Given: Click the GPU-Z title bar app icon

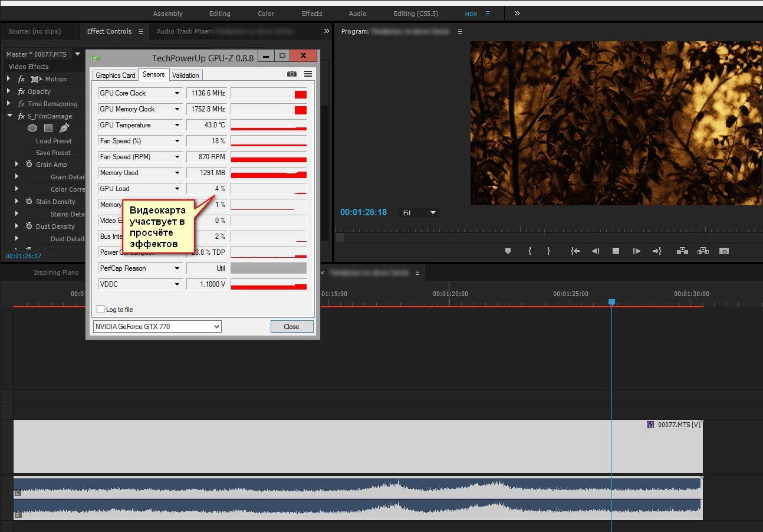Looking at the screenshot, I should [96, 57].
